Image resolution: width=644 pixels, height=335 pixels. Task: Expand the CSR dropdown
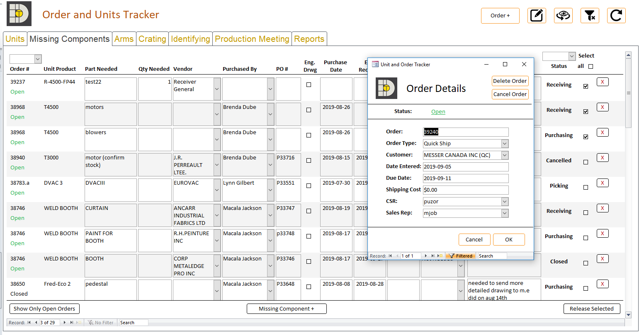coord(505,202)
